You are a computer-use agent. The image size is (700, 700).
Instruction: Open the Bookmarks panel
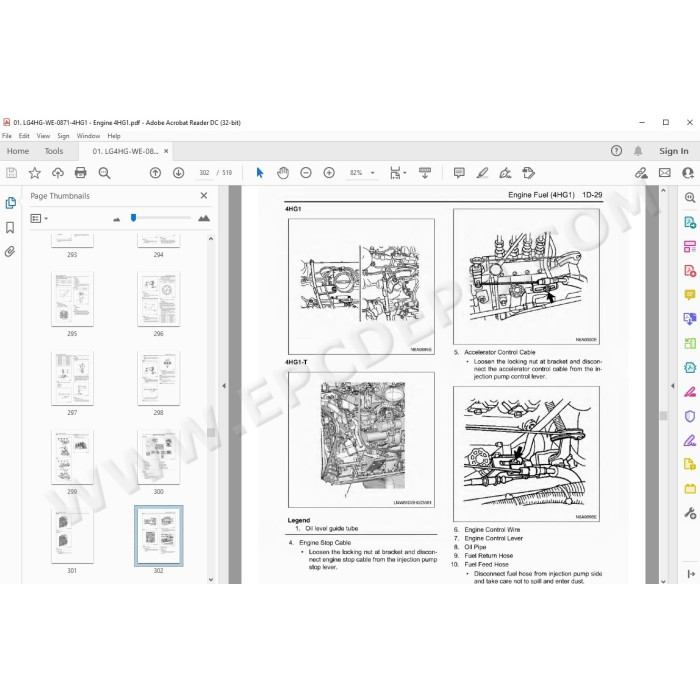tap(10, 227)
